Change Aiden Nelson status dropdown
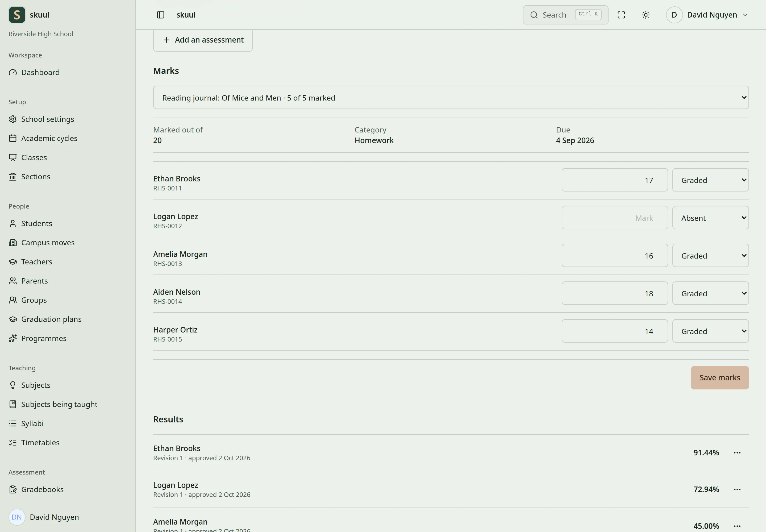Screen dimensions: 766x532 pyautogui.click(x=710, y=293)
